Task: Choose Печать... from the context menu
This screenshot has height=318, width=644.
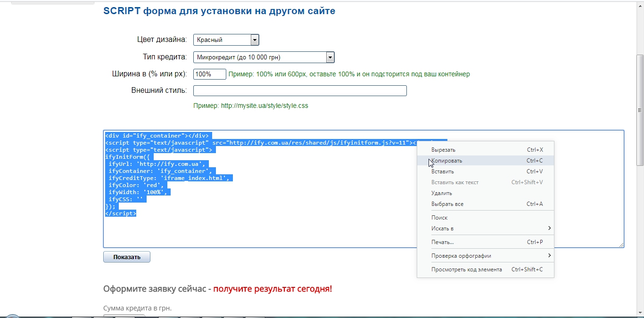Action: point(442,242)
